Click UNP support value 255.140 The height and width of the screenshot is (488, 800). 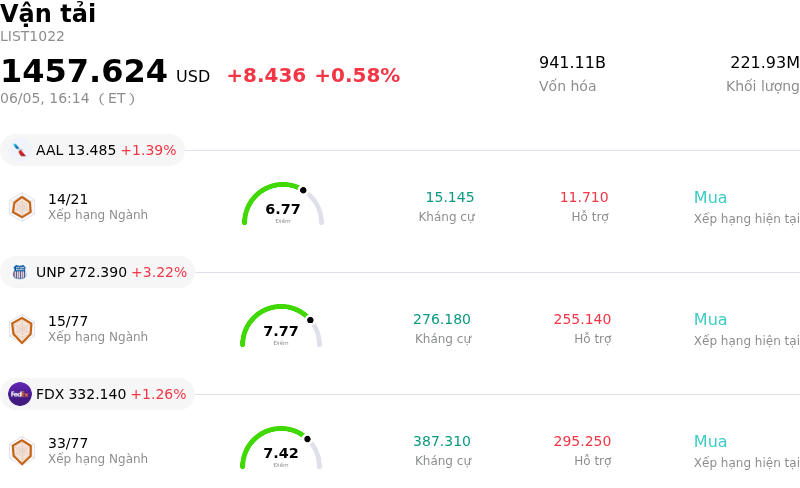point(582,319)
